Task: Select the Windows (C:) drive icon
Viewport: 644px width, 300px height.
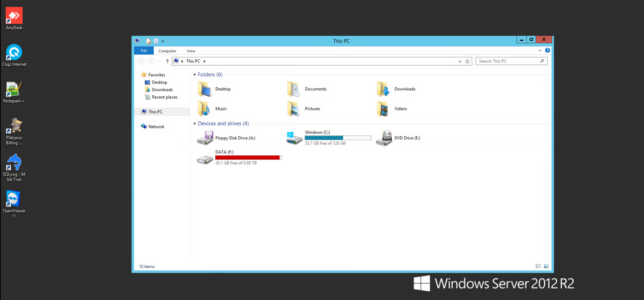Action: pyautogui.click(x=294, y=138)
